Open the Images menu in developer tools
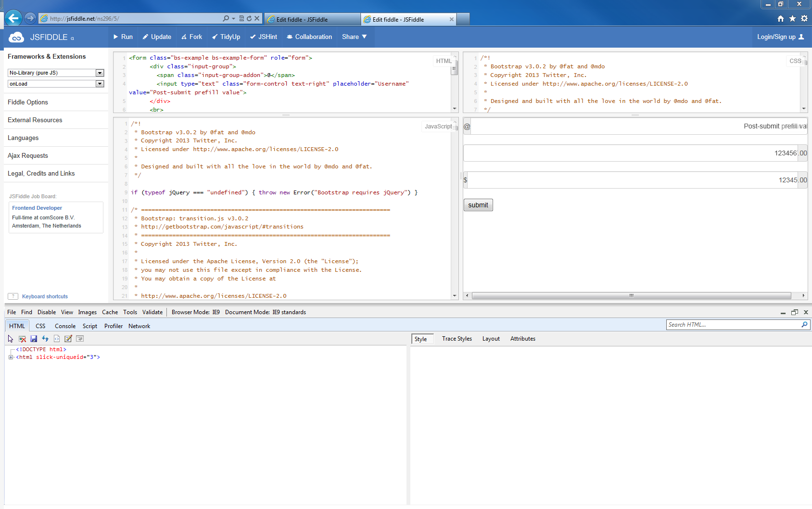This screenshot has width=812, height=509. tap(87, 312)
